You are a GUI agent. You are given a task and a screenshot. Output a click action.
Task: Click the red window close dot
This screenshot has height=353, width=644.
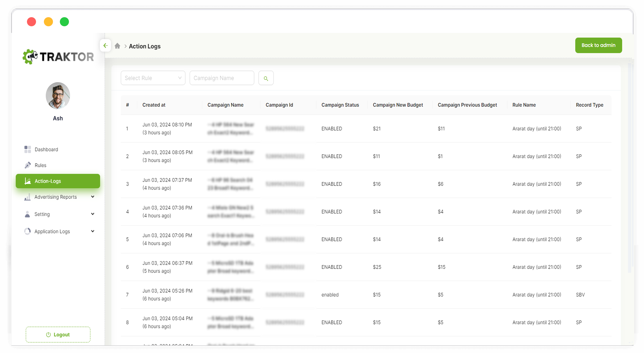tap(31, 22)
